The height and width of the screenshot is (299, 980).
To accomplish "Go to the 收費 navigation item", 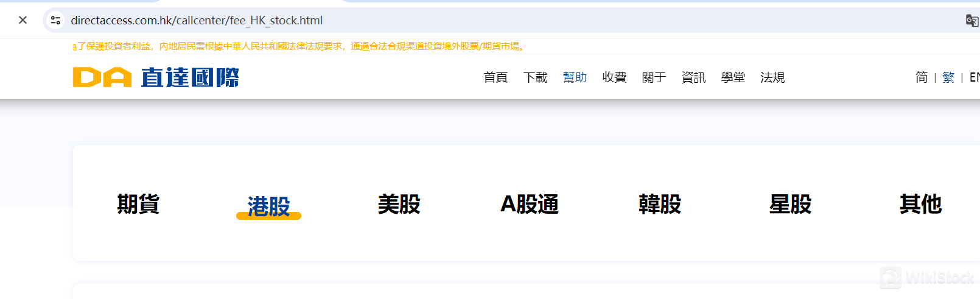I will click(614, 77).
